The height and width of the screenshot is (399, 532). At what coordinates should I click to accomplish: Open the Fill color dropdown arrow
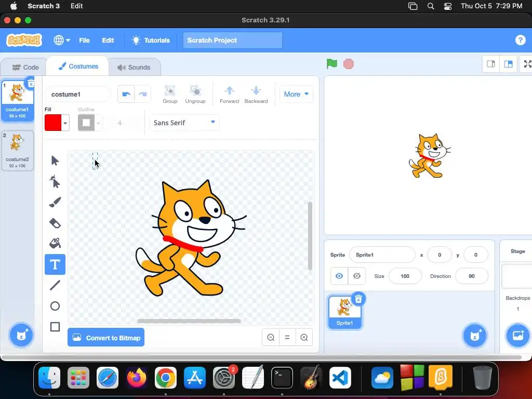[x=65, y=123]
